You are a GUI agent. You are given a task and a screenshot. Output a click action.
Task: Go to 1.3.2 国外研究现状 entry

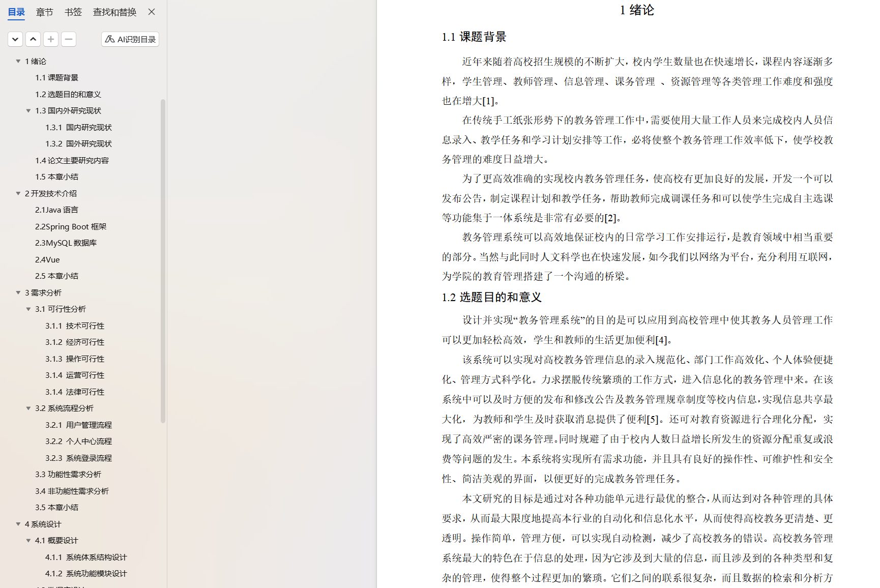coord(78,143)
